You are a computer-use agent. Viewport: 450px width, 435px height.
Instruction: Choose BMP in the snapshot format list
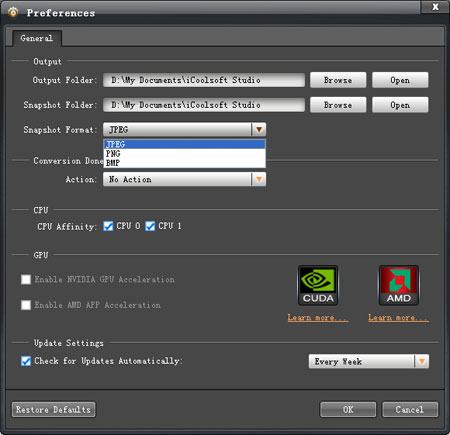pos(184,163)
